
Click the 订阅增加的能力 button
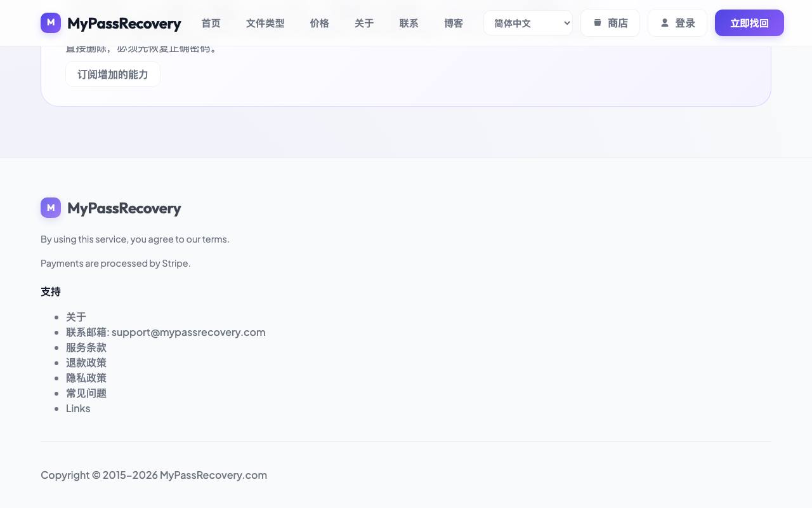(113, 74)
